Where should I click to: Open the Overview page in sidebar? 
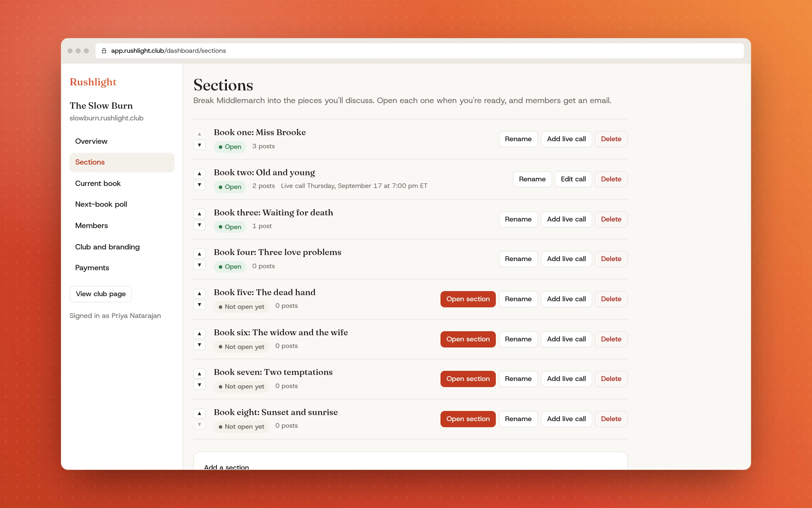coord(122,141)
